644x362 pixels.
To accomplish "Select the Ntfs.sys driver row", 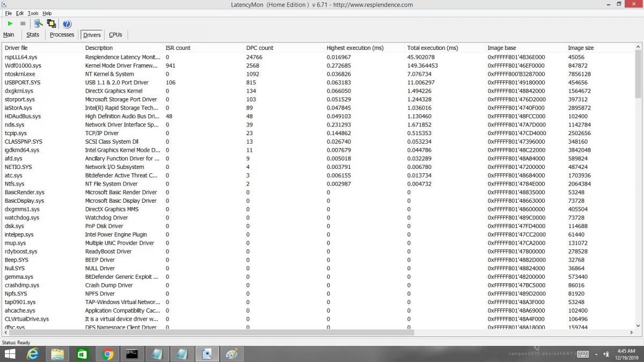I will click(x=318, y=184).
